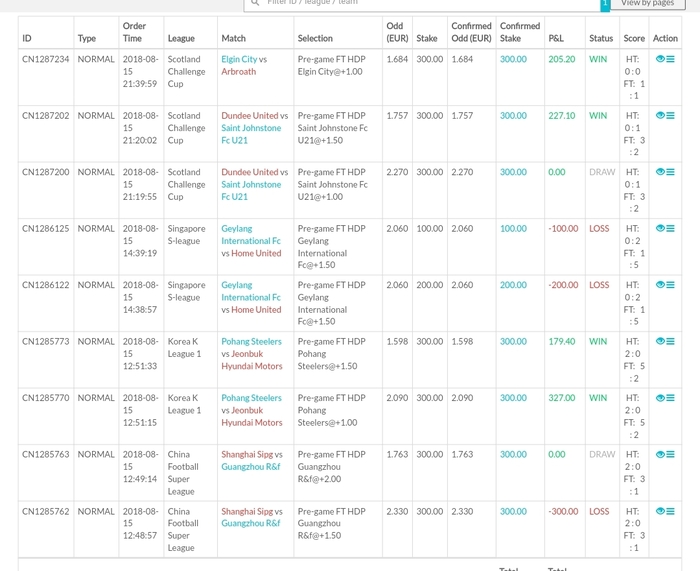700x571 pixels.
Task: Select order ID CN1285762
Action: [x=46, y=511]
